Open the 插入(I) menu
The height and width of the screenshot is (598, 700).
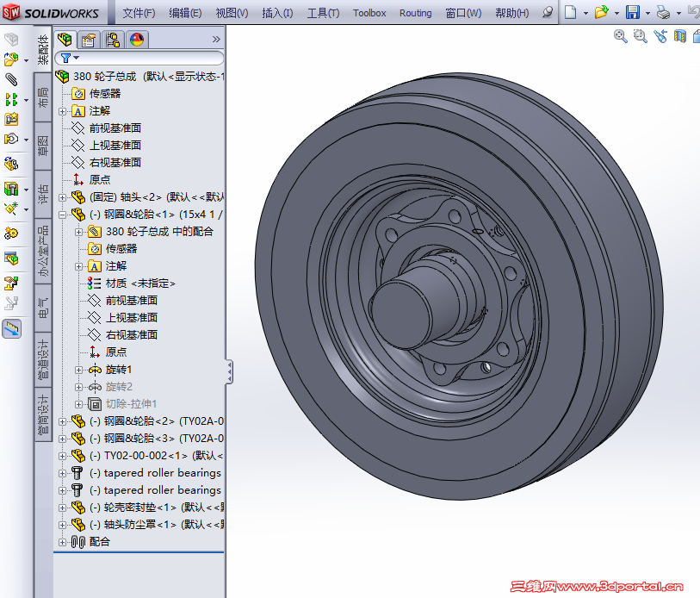coord(277,13)
